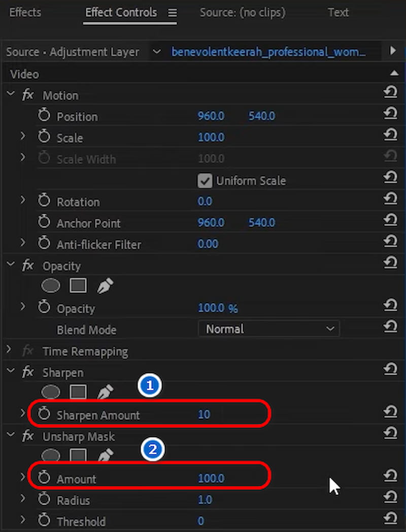The image size is (406, 532).
Task: Toggle animation stopwatch for Threshold
Action: coord(44,521)
